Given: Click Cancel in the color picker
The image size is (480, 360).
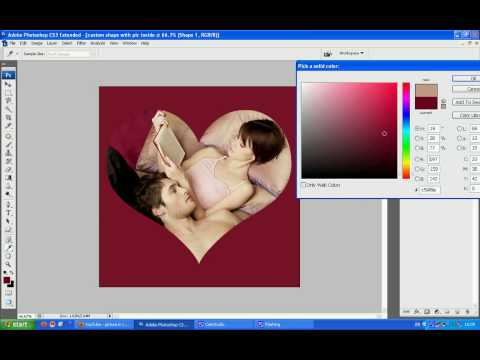Looking at the screenshot, I should tap(466, 89).
